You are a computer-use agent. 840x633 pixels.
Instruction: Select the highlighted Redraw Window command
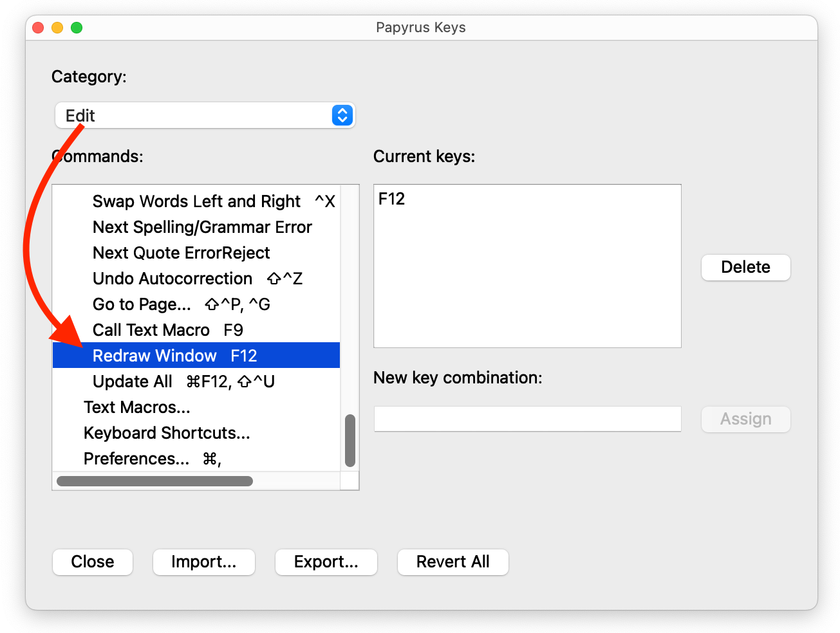pyautogui.click(x=196, y=355)
